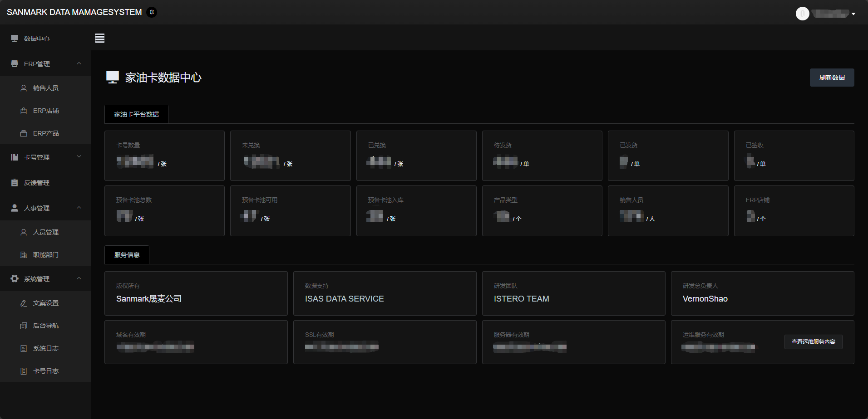
Task: Select the 家油卡平台数据 tab
Action: (x=136, y=114)
